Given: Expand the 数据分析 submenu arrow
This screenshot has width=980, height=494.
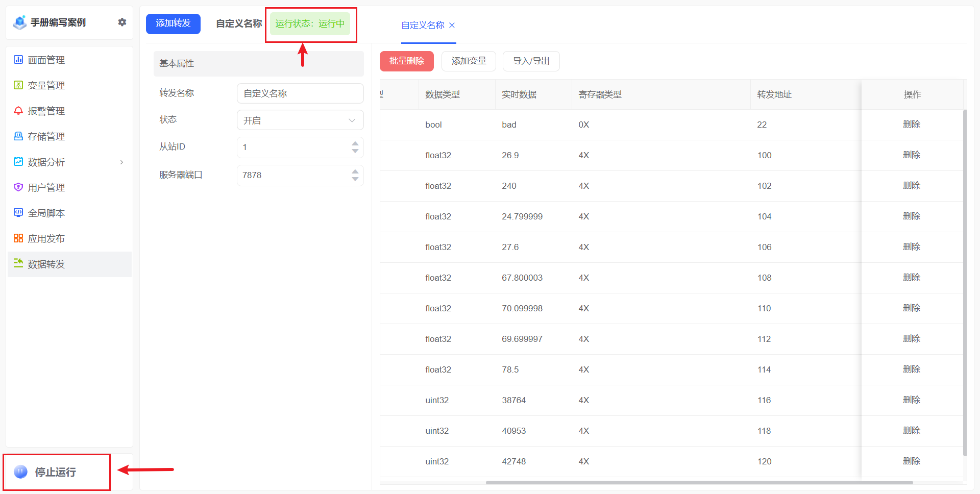Looking at the screenshot, I should point(121,162).
